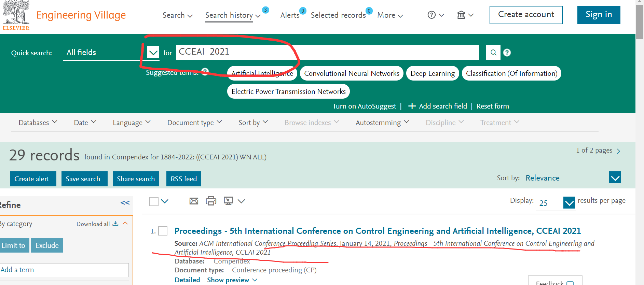The height and width of the screenshot is (285, 644).
Task: Click Turn on AutoSuggest link
Action: click(x=364, y=106)
